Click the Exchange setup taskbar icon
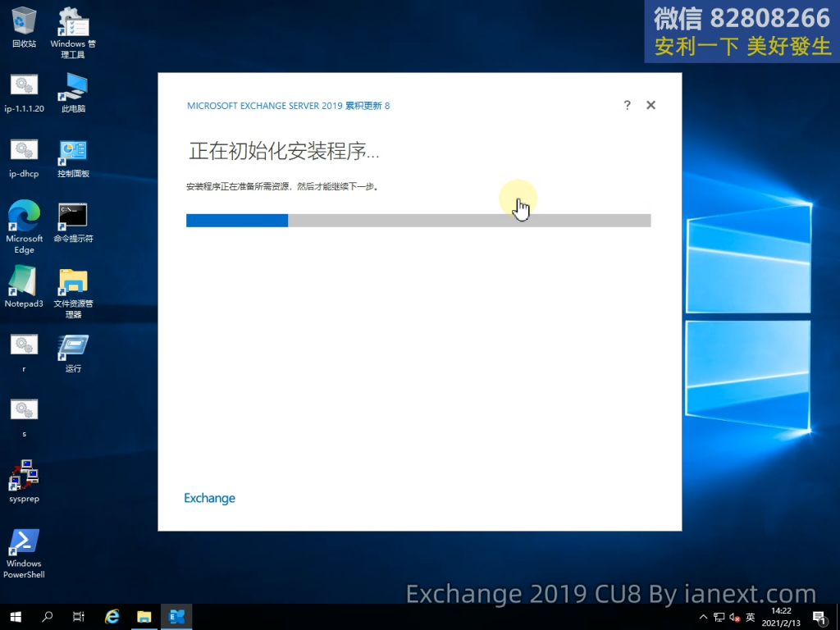 pos(176,617)
